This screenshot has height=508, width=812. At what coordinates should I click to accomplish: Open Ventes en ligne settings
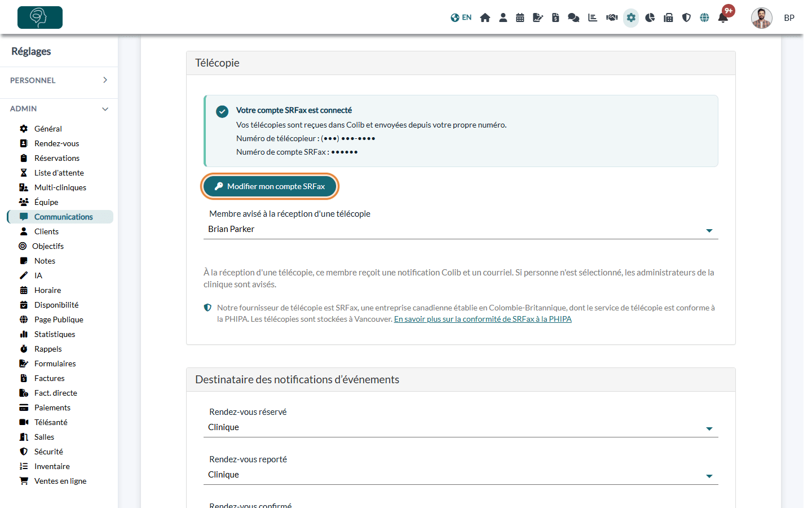(x=60, y=481)
